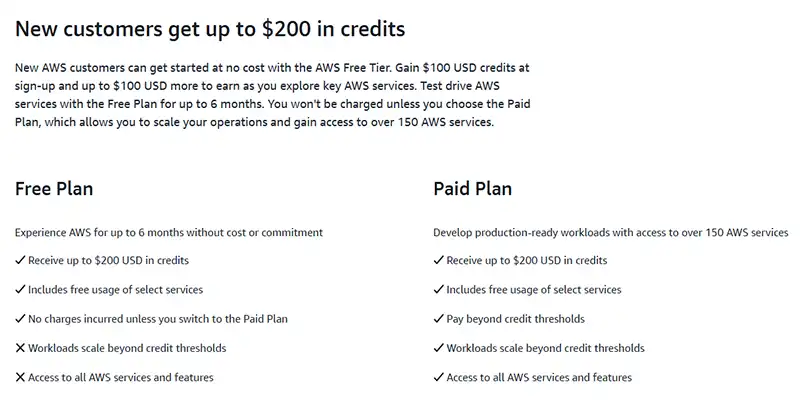The width and height of the screenshot is (800, 400).
Task: Click X icon beside Free Plan access line
Action: click(20, 377)
